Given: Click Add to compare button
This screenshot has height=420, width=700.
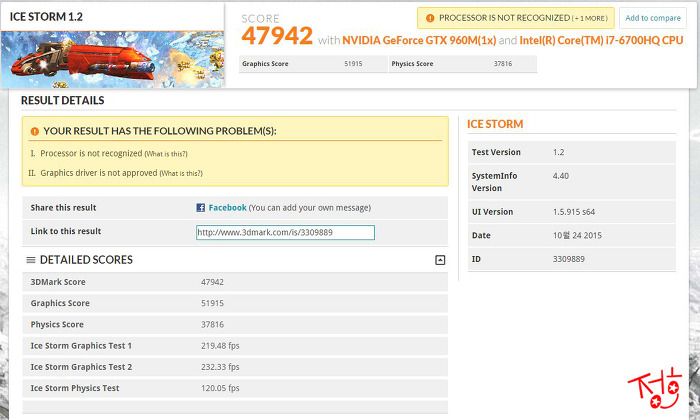Looking at the screenshot, I should pyautogui.click(x=653, y=18).
